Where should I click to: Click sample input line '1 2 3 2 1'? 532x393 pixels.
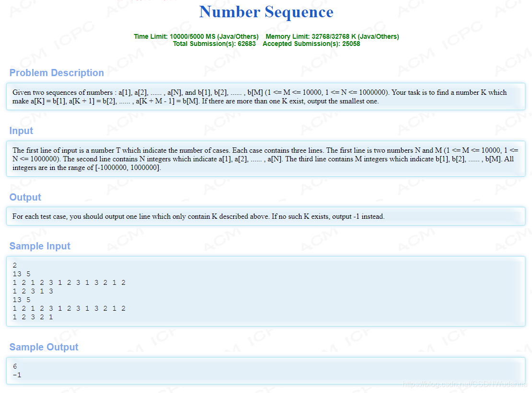(x=33, y=317)
